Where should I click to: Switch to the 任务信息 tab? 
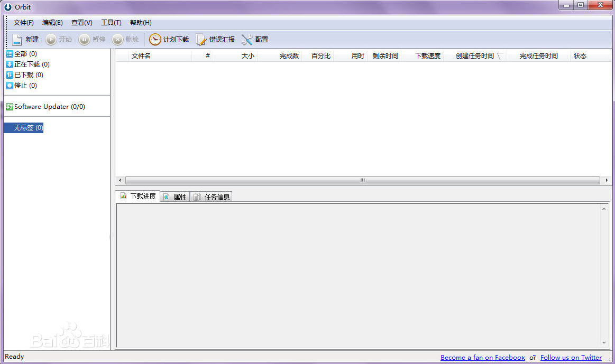212,197
